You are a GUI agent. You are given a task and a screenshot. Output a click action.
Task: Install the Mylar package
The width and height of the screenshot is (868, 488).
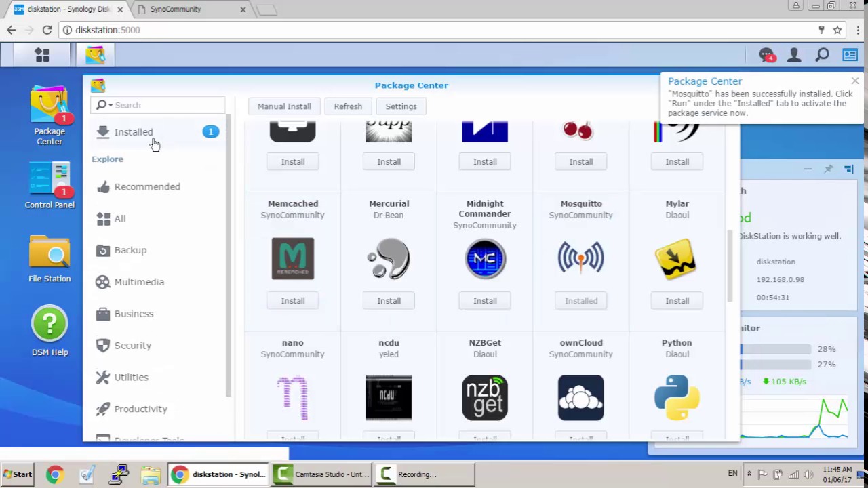pos(677,300)
